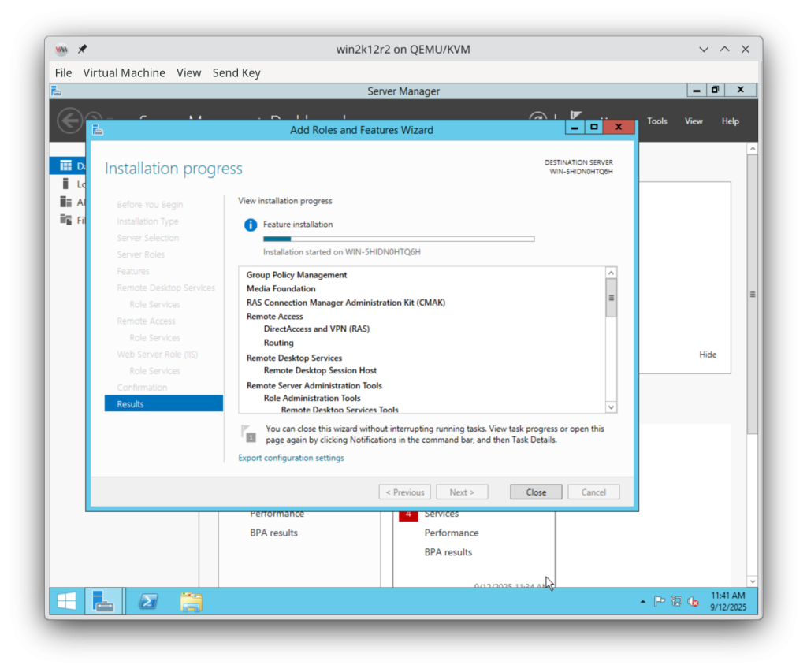Viewport: 807px width, 672px height.
Task: Open the Virtual Machine menu
Action: pos(124,72)
